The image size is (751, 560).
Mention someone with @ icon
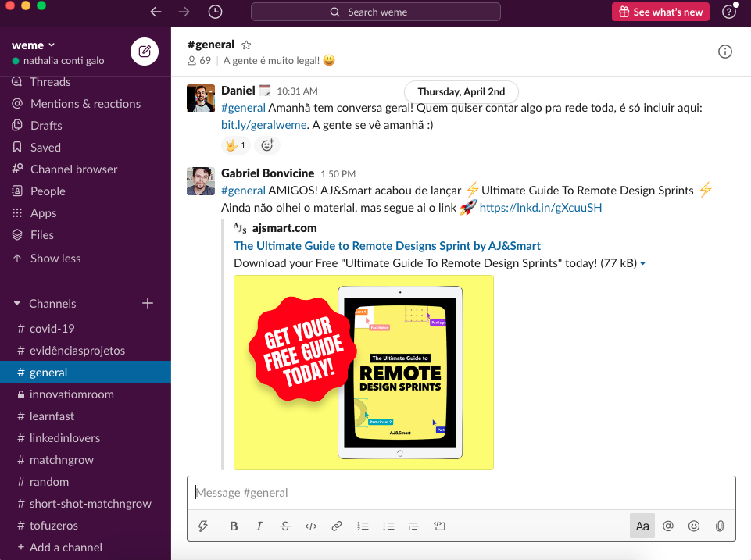coord(668,526)
